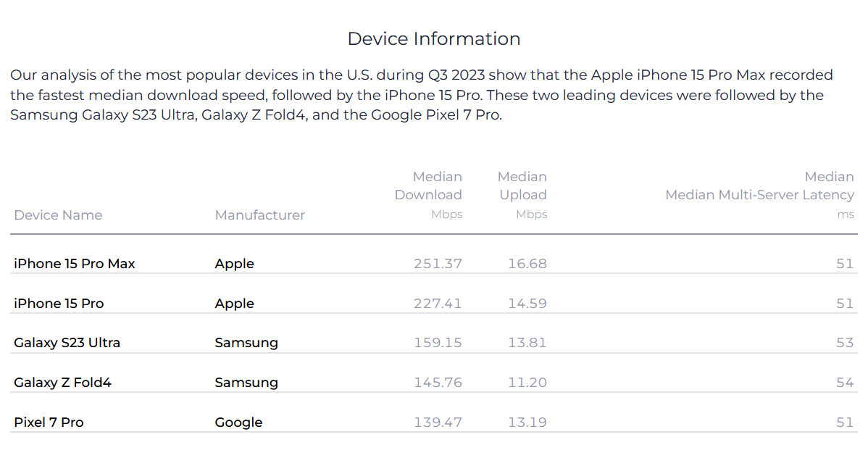Image resolution: width=868 pixels, height=466 pixels.
Task: Click the 227.41 download speed value
Action: coord(438,304)
